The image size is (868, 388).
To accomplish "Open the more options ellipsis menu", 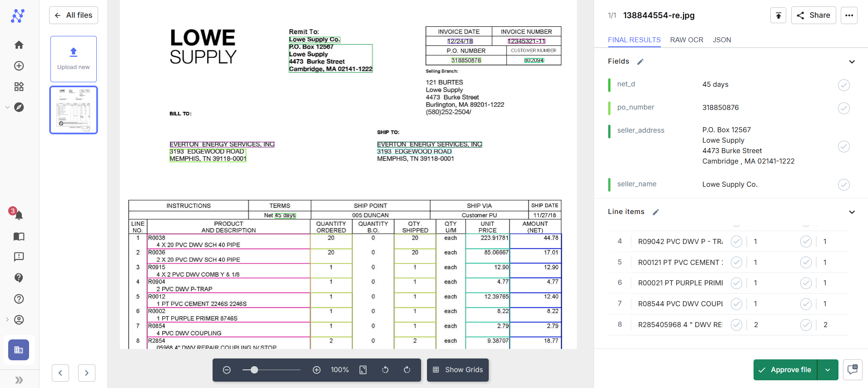I will click(849, 15).
